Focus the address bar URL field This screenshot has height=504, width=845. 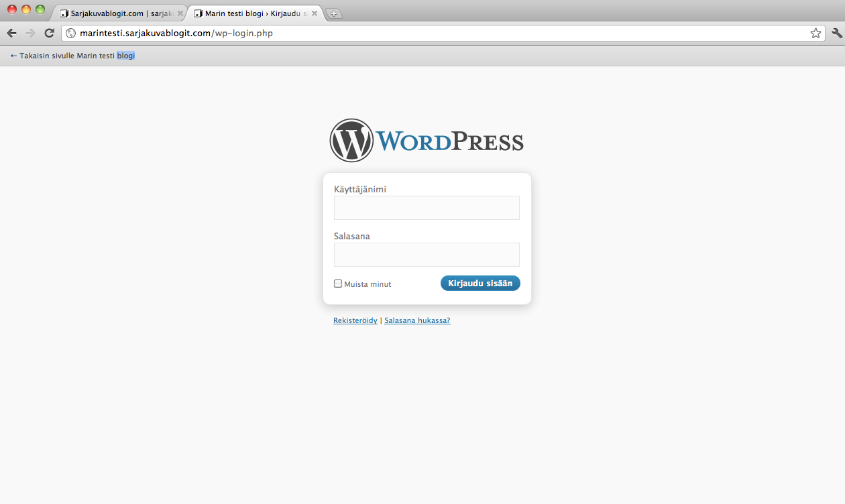(443, 33)
